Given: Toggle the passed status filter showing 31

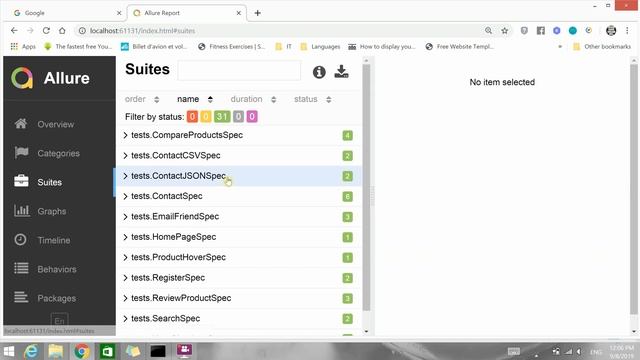Looking at the screenshot, I should tap(222, 117).
